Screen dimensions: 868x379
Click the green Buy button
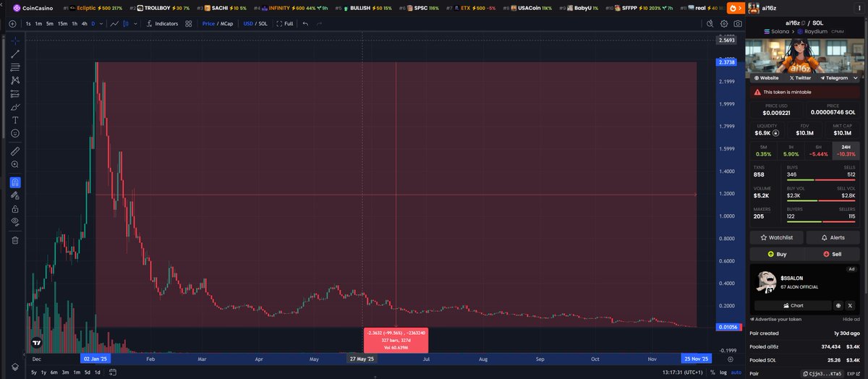(x=777, y=254)
